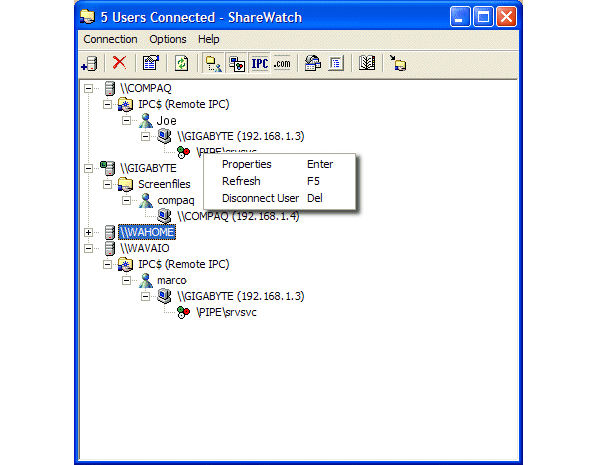This screenshot has width=607, height=465.
Task: Select \\GIGABYTE (192.168.1.3) under Joe
Action: [241, 136]
